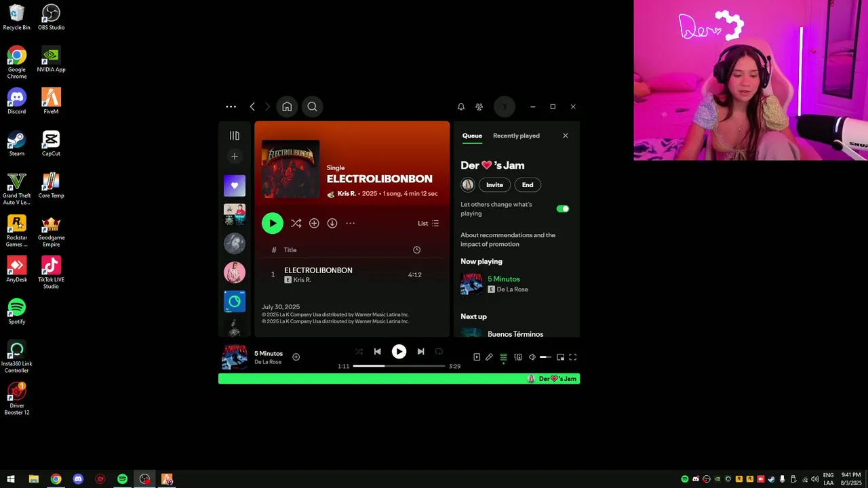Add 5 Minutos to Liked Songs
Image resolution: width=868 pixels, height=488 pixels.
click(x=296, y=357)
